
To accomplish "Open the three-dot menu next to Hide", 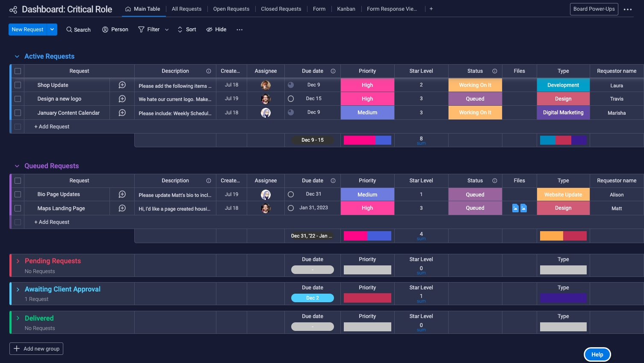I will tap(239, 30).
